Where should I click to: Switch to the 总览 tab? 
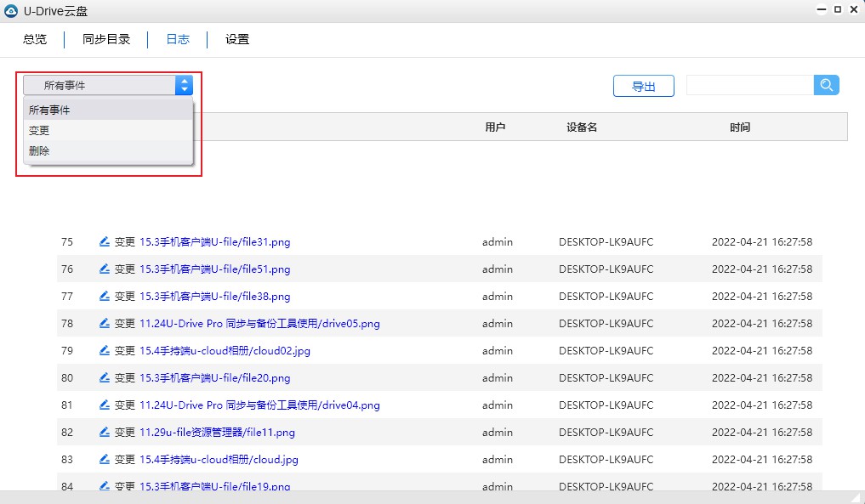(x=35, y=40)
